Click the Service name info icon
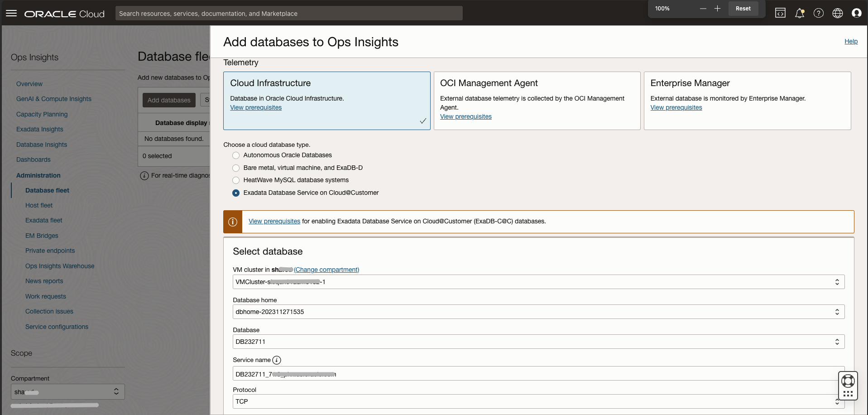Viewport: 868px width, 415px height. coord(277,360)
